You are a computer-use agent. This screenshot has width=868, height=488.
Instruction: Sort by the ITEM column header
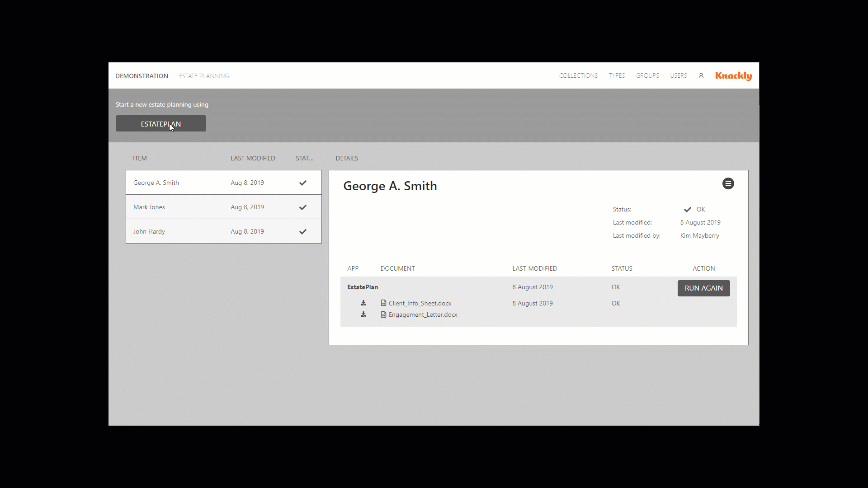pos(140,158)
